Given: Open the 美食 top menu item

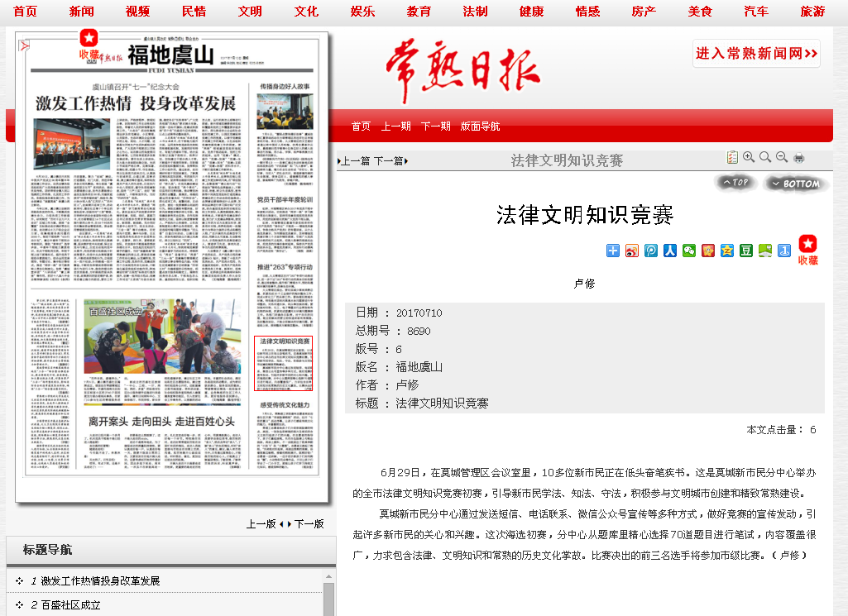Looking at the screenshot, I should pyautogui.click(x=701, y=12).
